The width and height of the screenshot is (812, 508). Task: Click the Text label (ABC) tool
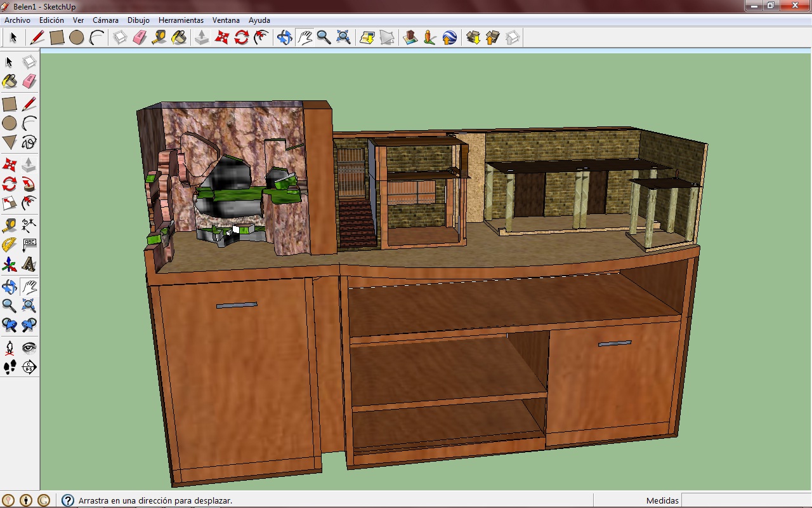29,244
